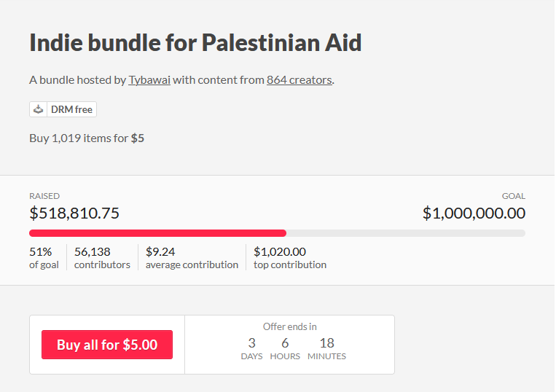The image size is (556, 392).
Task: Click the raised amount $518,810.75
Action: [x=74, y=213]
